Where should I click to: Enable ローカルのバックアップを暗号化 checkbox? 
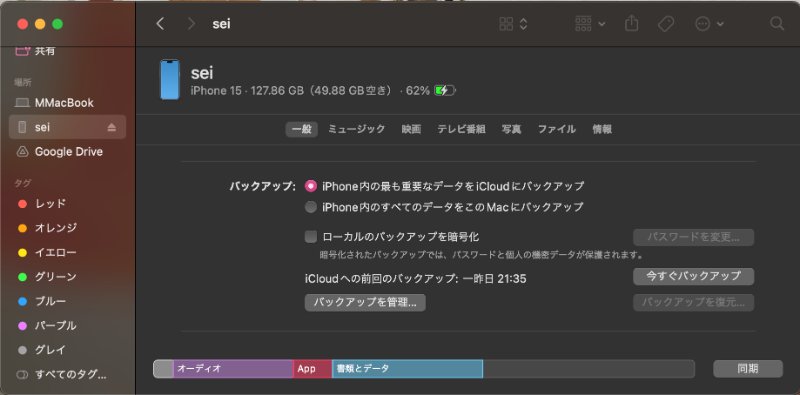coord(310,237)
